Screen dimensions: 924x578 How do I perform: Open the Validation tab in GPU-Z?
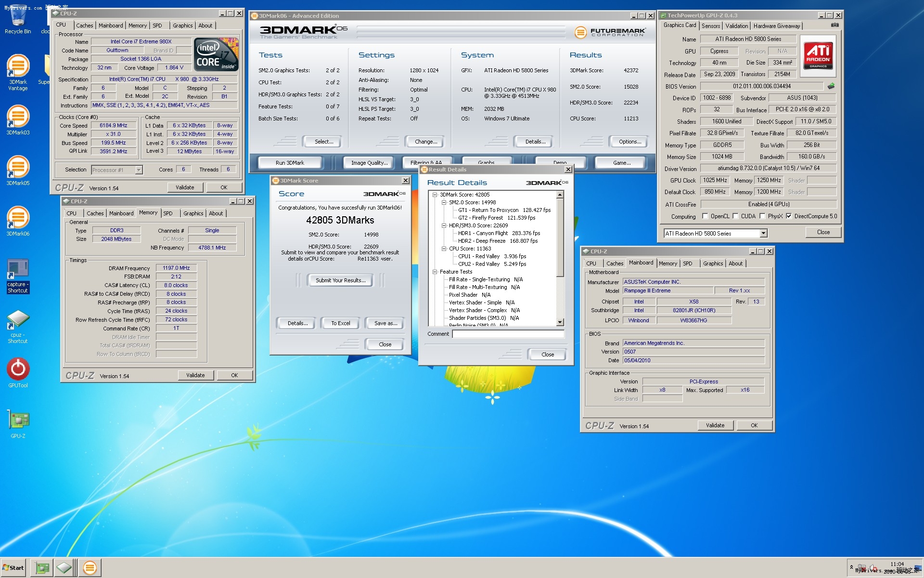(x=737, y=26)
